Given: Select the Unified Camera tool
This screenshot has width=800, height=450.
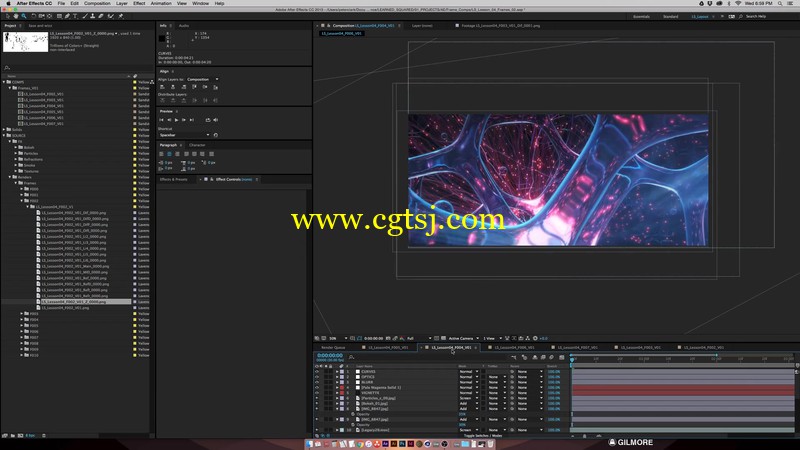Looking at the screenshot, I should click(x=41, y=16).
